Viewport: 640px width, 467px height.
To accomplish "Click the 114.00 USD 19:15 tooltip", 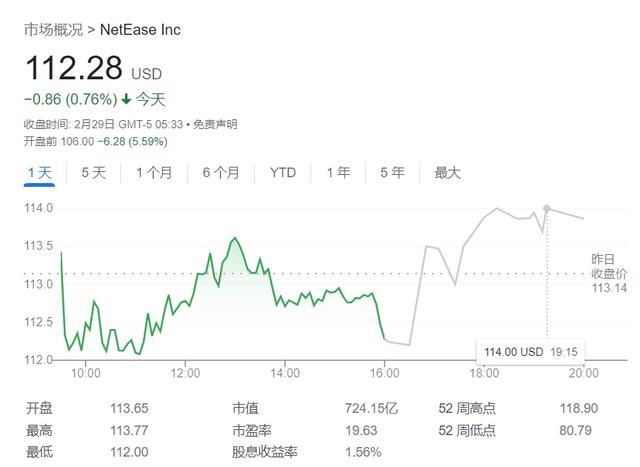I will coord(528,352).
